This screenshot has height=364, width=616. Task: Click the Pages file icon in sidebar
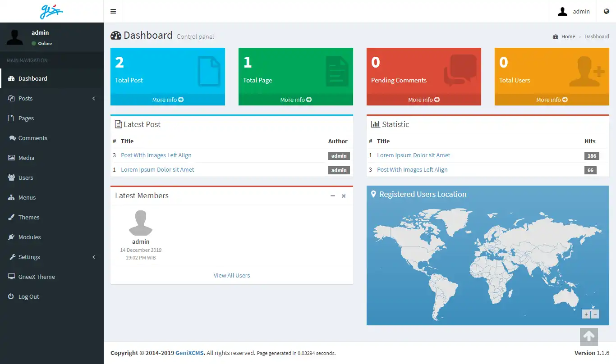tap(11, 118)
